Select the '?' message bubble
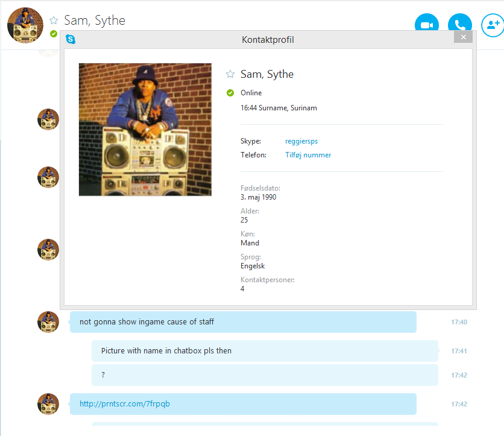The height and width of the screenshot is (436, 504). 265,375
